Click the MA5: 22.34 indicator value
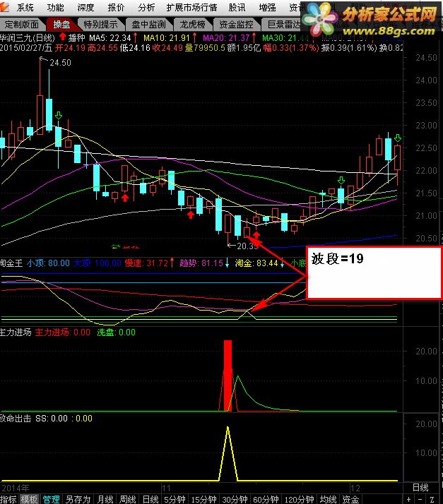This screenshot has height=504, width=443. (110, 38)
